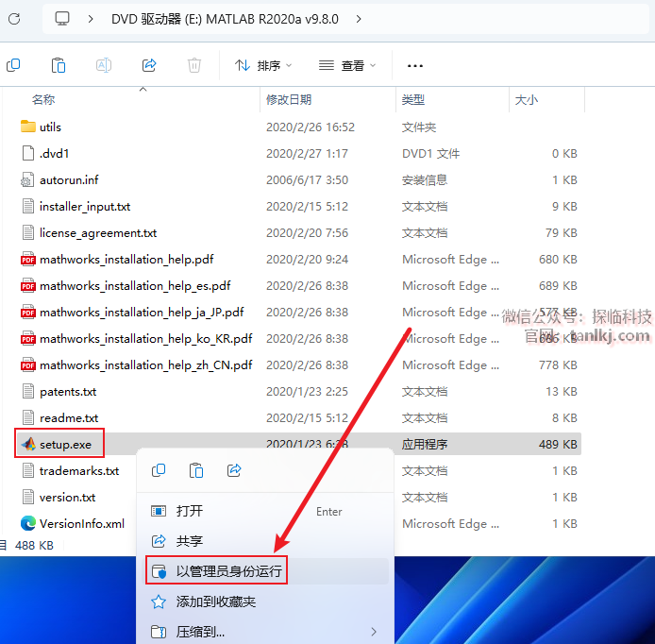The height and width of the screenshot is (644, 655).
Task: Select mathworks_installation_help_es.pdf file
Action: point(135,286)
